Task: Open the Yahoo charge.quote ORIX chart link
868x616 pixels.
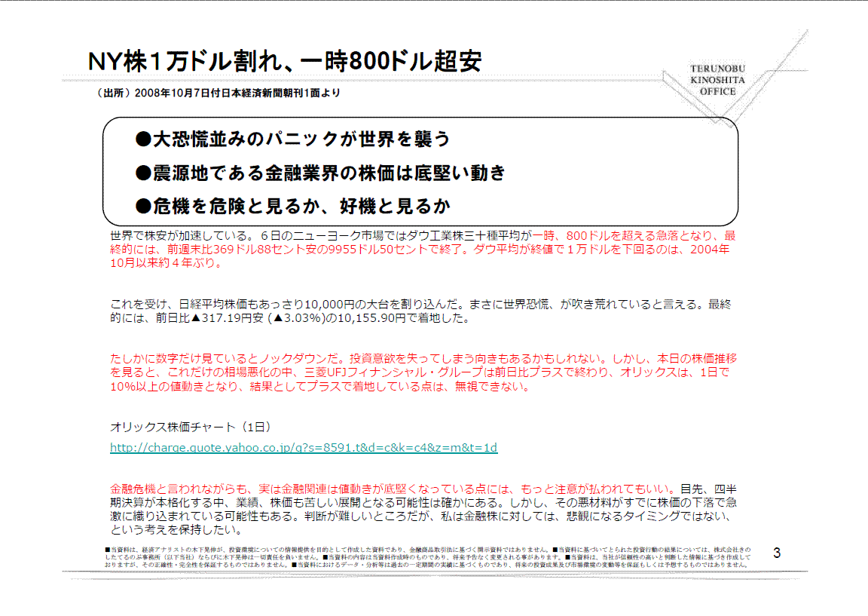Action: click(303, 448)
